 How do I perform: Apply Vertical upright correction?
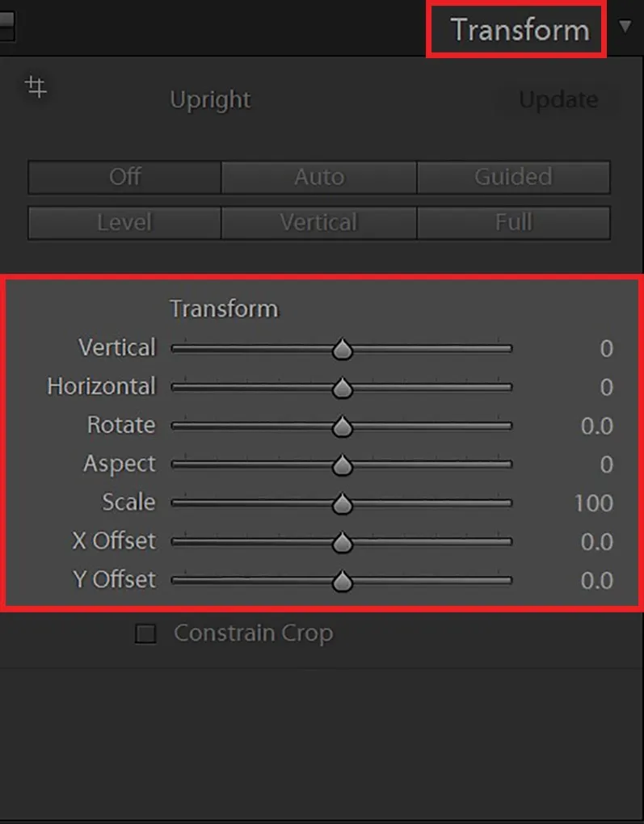318,222
